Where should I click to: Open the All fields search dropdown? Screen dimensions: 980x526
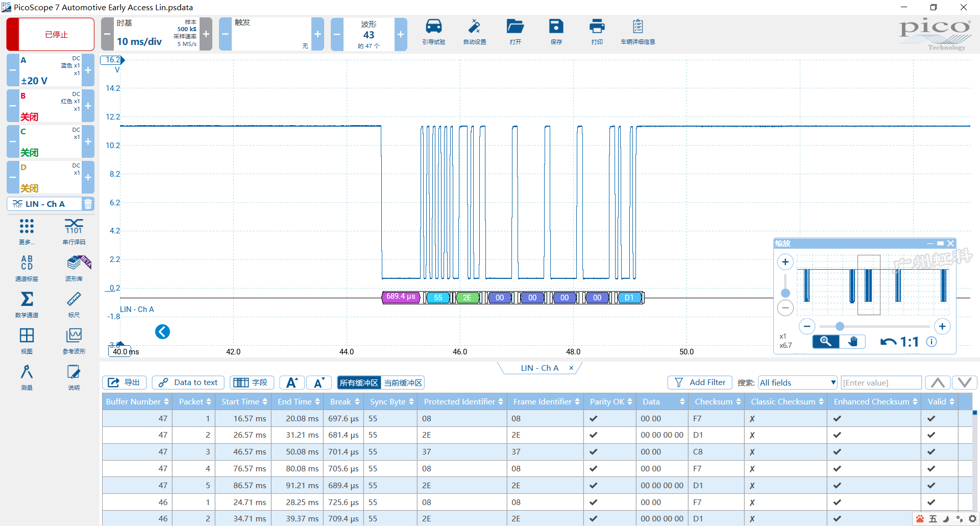(x=798, y=382)
